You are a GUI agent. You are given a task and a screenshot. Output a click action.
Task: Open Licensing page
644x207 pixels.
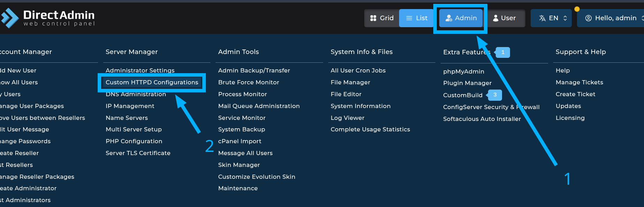(570, 118)
